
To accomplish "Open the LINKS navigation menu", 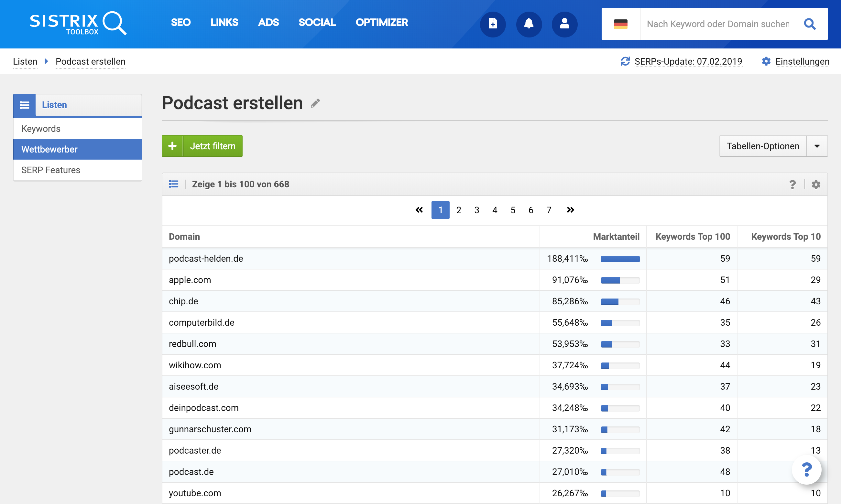I will coord(224,22).
